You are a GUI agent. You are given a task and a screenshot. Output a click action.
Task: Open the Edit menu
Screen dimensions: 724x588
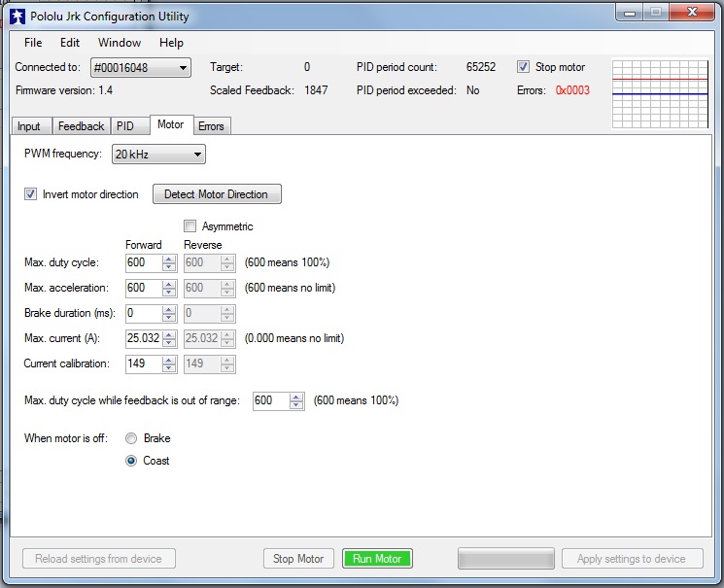[x=70, y=43]
